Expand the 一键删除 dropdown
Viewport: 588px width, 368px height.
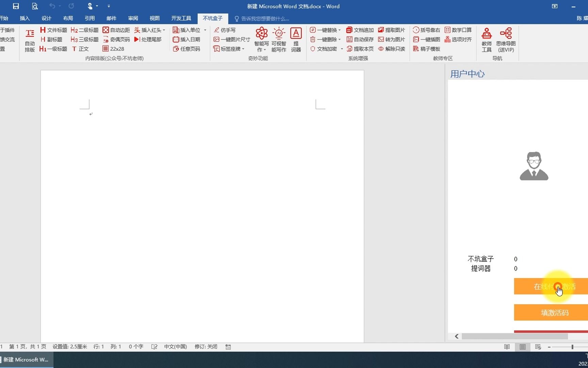click(340, 40)
